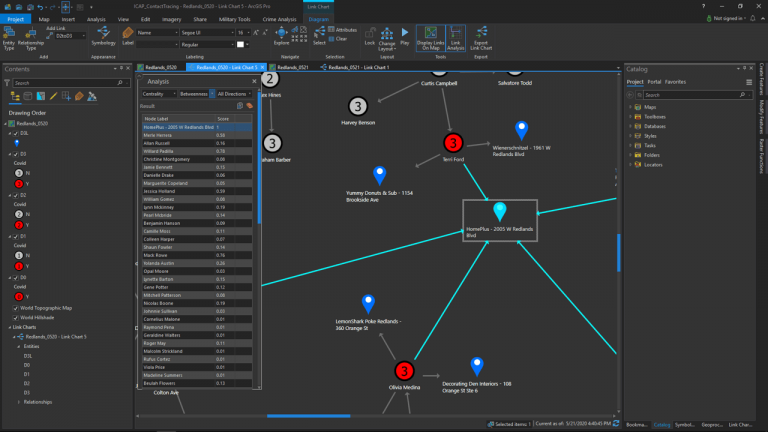Switch to Redlands_0521 map tab
The width and height of the screenshot is (768, 432).
click(292, 67)
